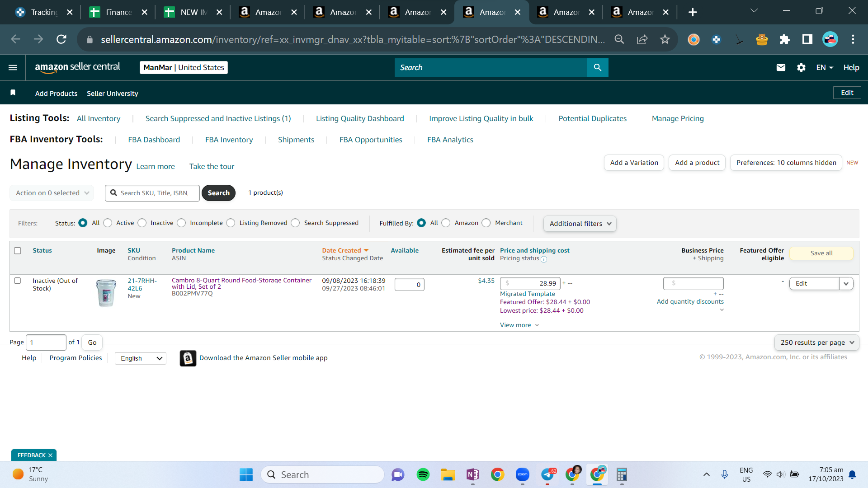Open Manage Pricing listing tool
Viewport: 868px width, 488px height.
pos(678,119)
